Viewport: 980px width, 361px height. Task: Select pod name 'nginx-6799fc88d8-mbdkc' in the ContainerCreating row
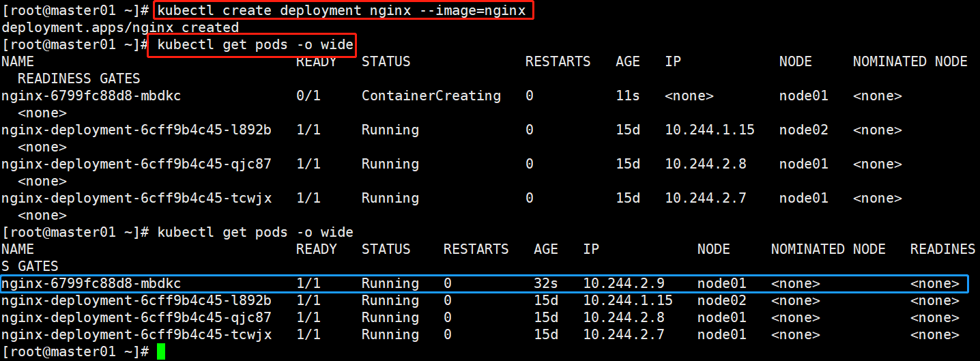[91, 96]
